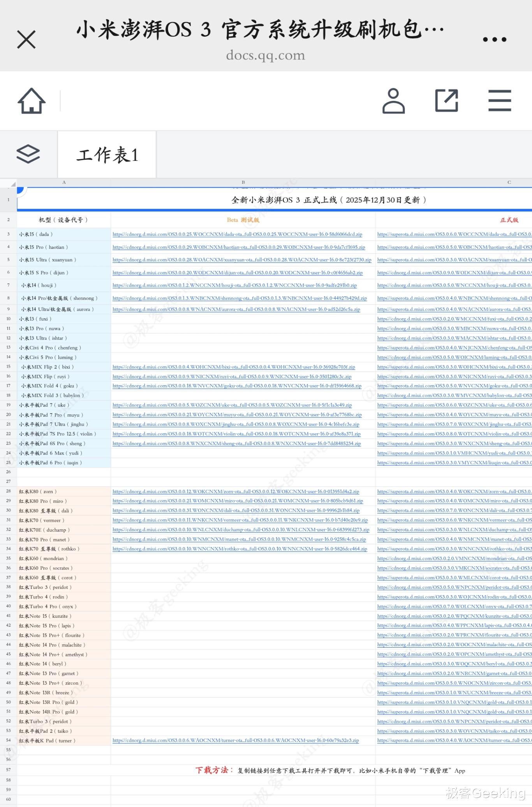Open Beta link for 红米K80 (zorn)
Screen dimensions: 532x807
[x=236, y=492]
